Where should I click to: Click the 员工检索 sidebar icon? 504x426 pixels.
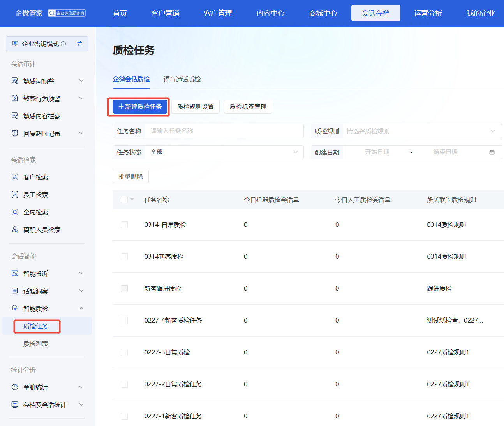click(x=15, y=195)
